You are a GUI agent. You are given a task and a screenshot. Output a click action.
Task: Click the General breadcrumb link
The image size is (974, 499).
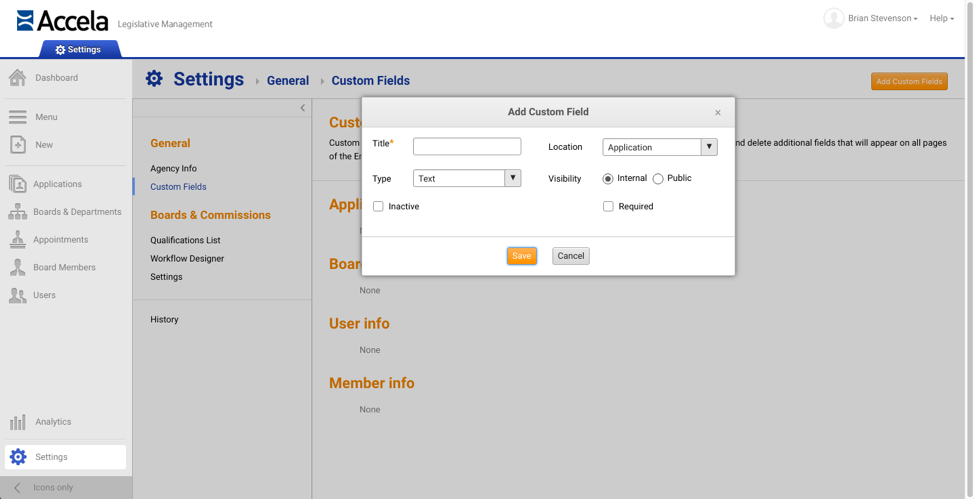pyautogui.click(x=288, y=81)
